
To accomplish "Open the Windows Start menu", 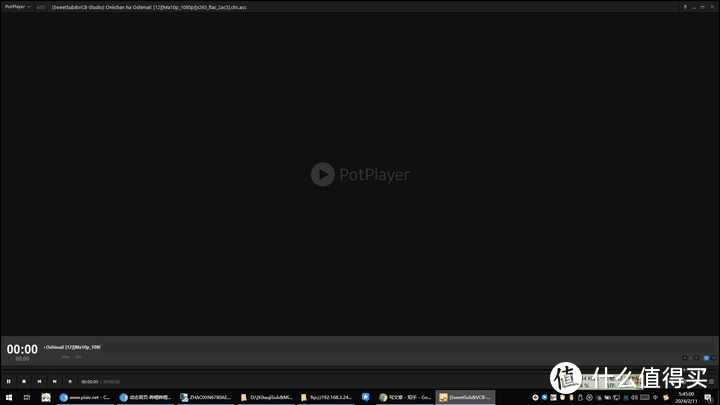I will coord(9,397).
